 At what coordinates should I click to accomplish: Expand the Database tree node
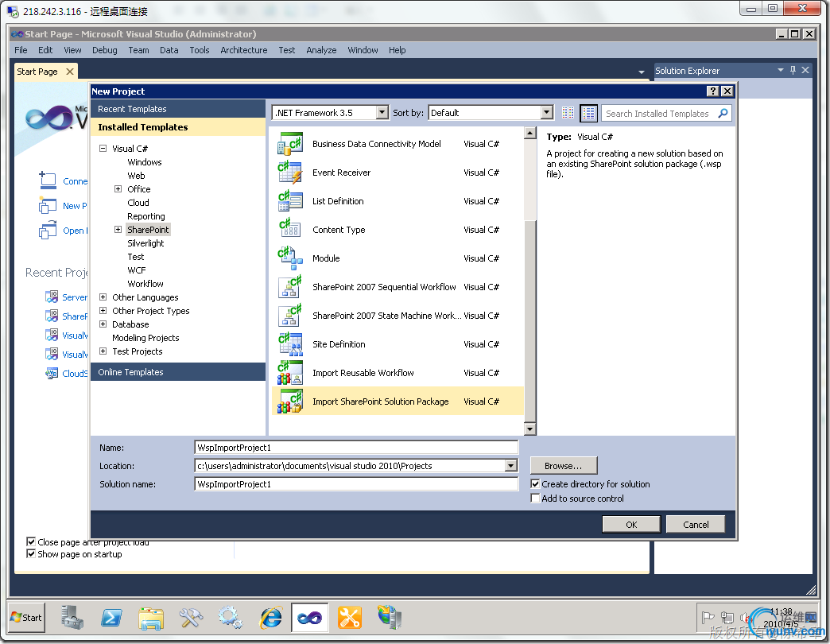point(103,324)
